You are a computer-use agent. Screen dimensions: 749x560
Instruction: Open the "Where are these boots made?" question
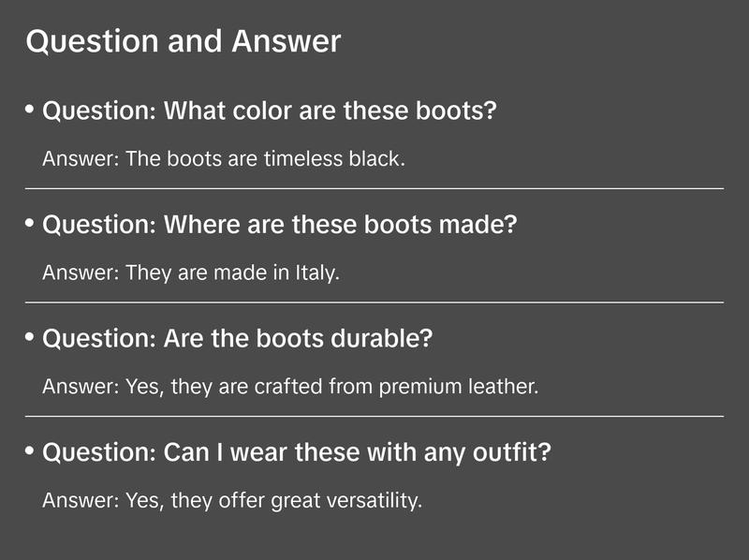[x=280, y=226]
